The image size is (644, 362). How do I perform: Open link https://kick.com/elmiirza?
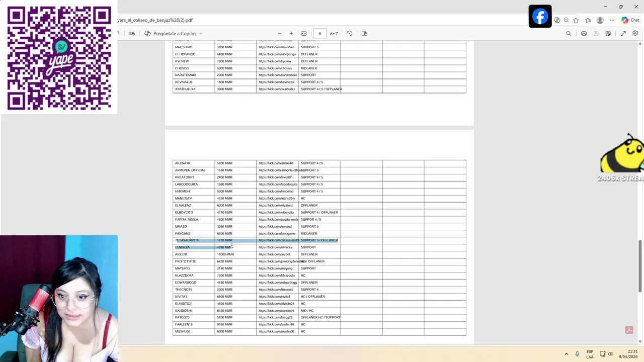pos(275,247)
